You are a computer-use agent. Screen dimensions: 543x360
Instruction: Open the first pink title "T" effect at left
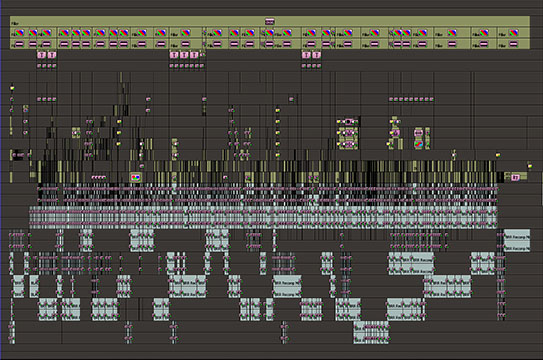point(42,55)
